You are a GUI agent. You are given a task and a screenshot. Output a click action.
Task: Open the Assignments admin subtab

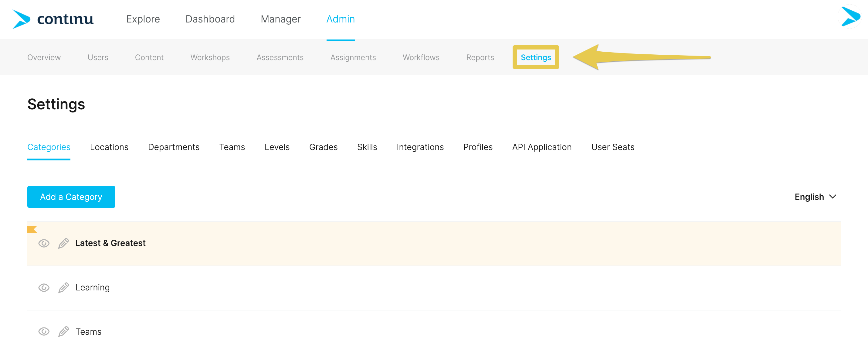pos(353,57)
